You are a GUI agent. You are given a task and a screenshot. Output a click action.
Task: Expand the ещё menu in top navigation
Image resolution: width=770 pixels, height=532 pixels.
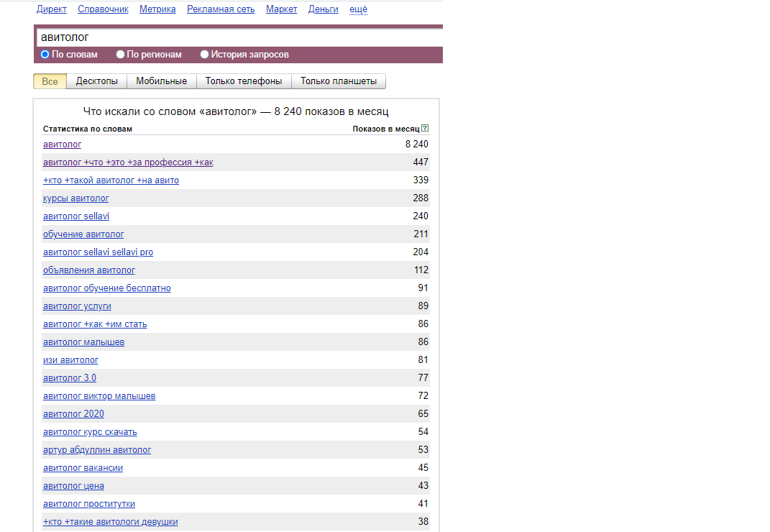(x=359, y=9)
